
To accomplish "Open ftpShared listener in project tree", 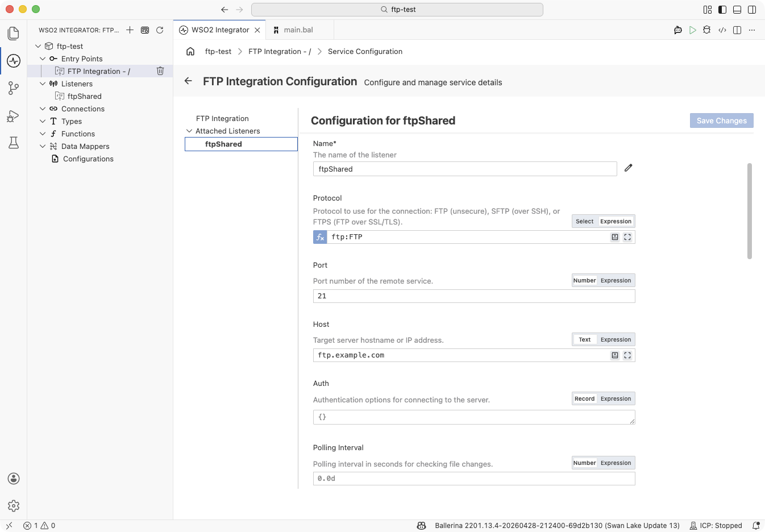I will (84, 96).
